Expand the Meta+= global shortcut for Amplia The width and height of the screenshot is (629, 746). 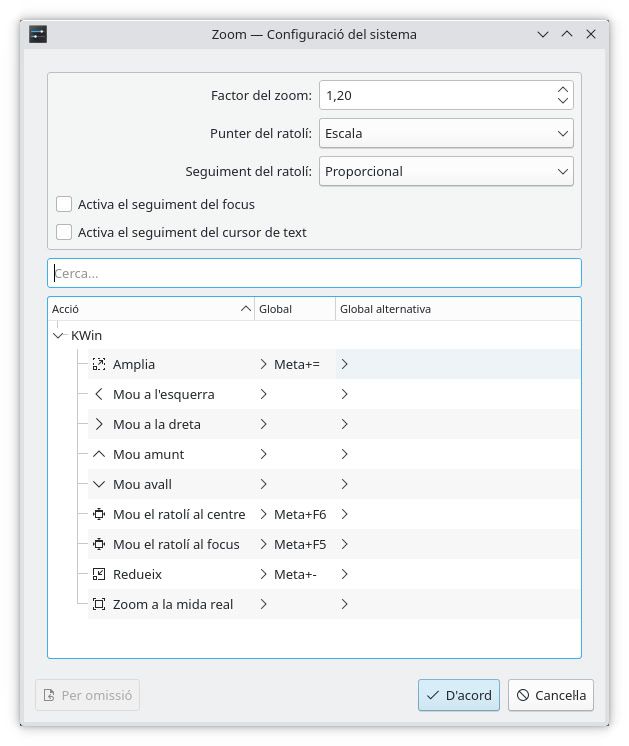click(x=264, y=364)
